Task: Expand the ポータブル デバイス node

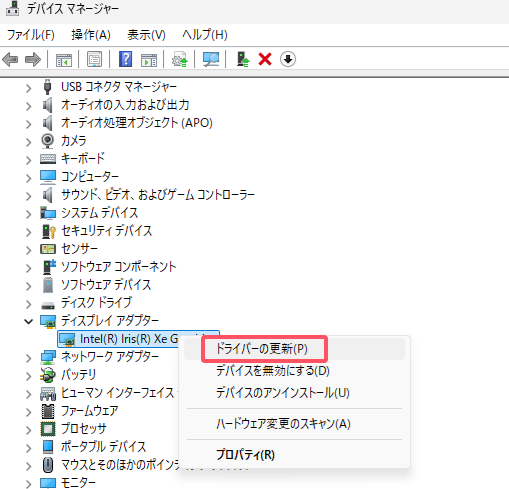Action: (x=29, y=448)
